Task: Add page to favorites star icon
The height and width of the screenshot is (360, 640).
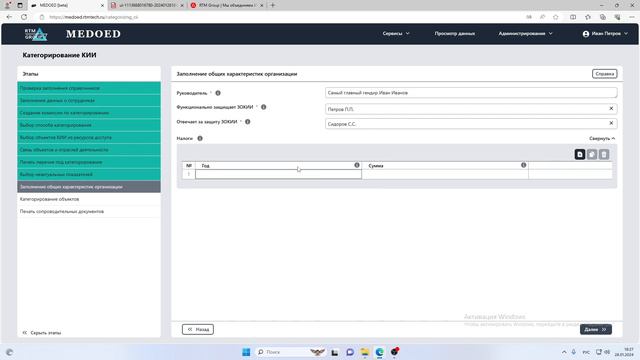Action: 556,17
